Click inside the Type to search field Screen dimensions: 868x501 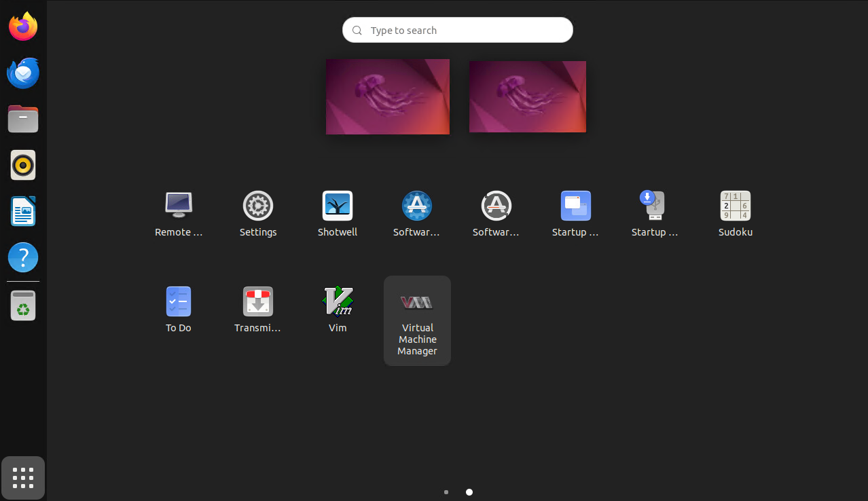point(456,30)
